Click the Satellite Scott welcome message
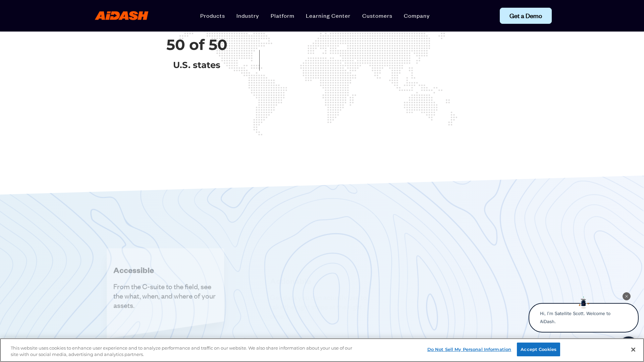This screenshot has height=362, width=644. pos(575,318)
